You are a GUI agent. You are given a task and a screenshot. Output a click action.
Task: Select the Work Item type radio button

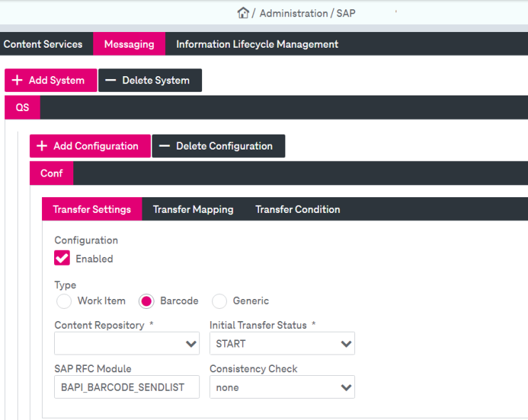click(64, 301)
